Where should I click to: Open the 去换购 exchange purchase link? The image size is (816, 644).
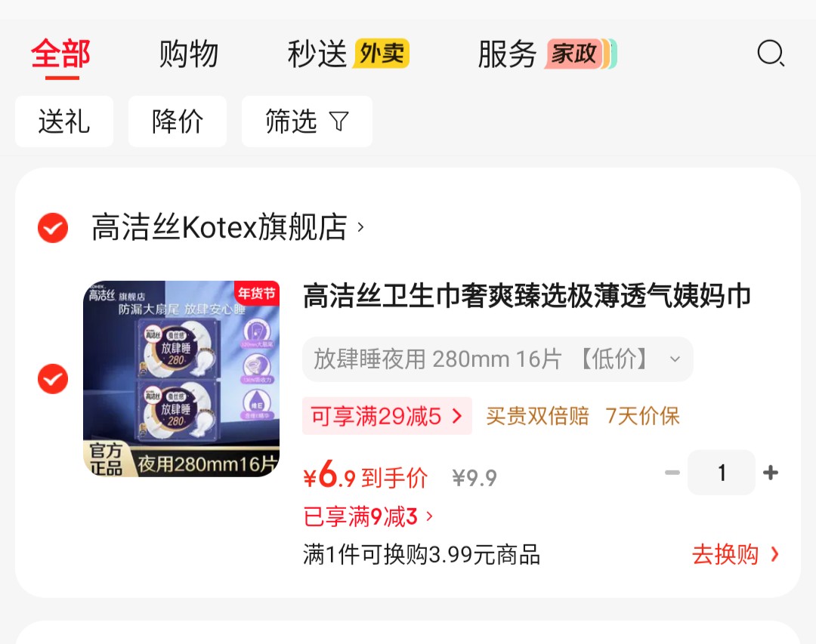pyautogui.click(x=735, y=554)
